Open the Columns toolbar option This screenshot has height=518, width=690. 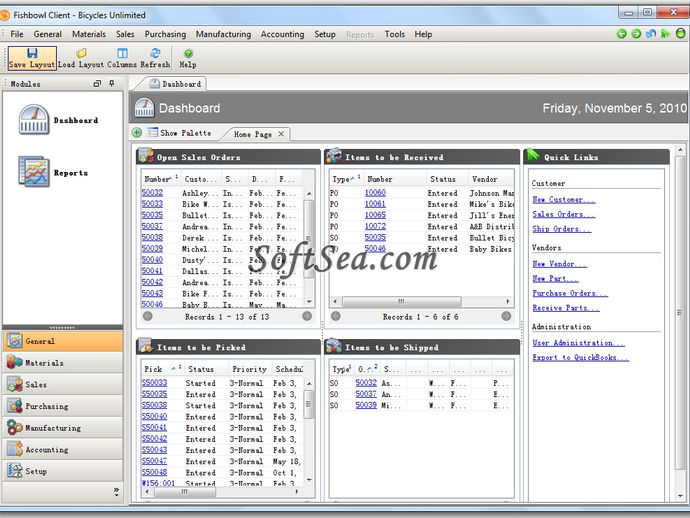tap(122, 58)
